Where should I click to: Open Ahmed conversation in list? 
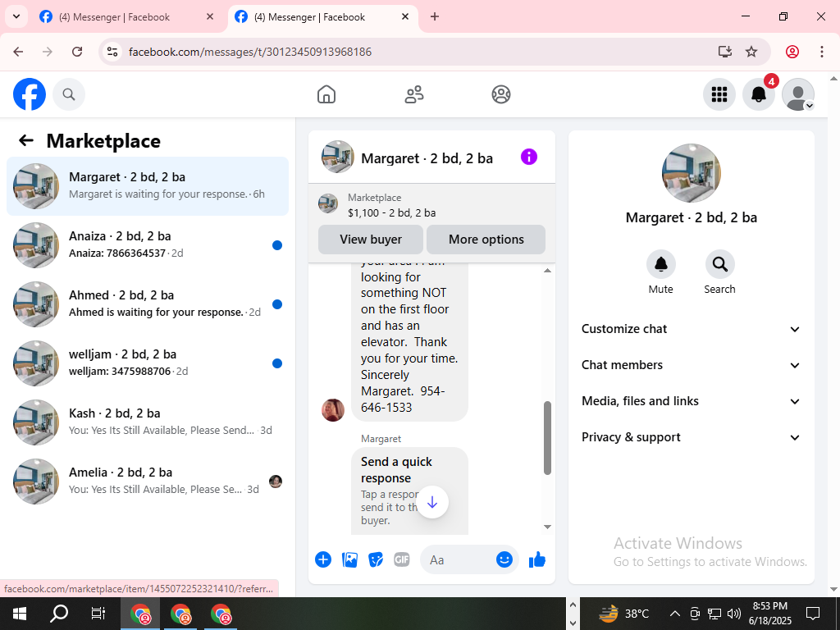click(x=148, y=304)
